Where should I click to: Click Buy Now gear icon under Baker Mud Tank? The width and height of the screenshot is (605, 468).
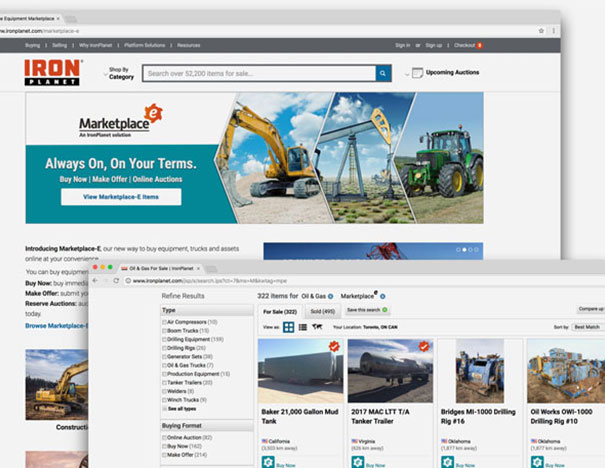click(x=268, y=462)
